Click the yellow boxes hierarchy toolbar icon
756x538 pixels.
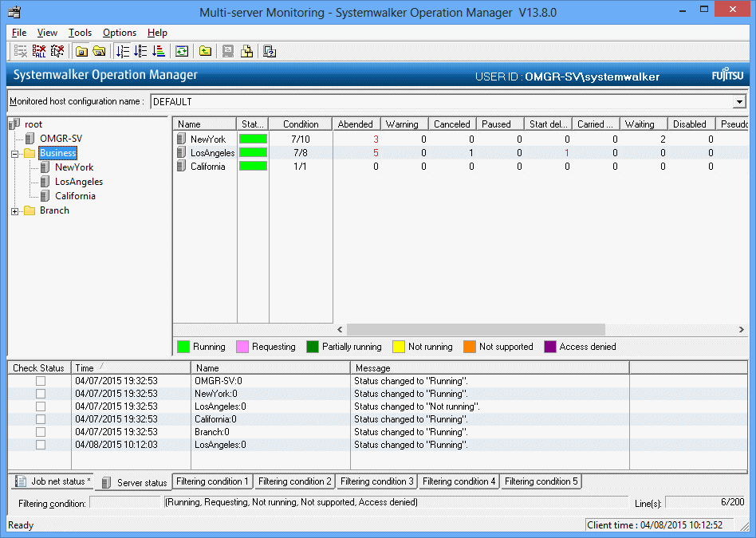pos(247,51)
